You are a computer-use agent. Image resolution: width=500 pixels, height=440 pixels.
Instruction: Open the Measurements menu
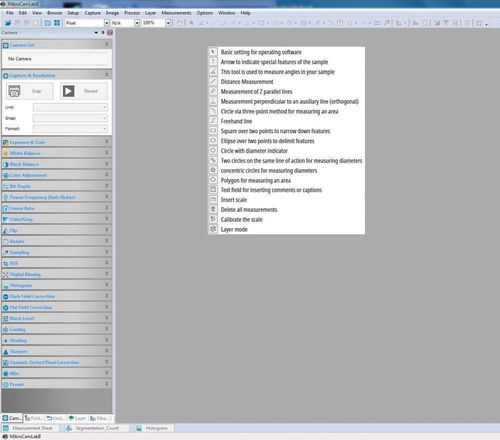point(176,13)
